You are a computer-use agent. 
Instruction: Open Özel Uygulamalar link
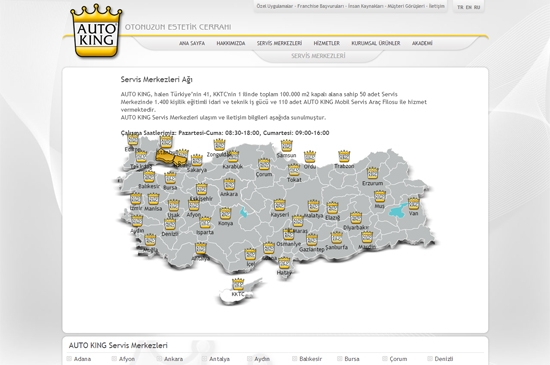point(275,6)
